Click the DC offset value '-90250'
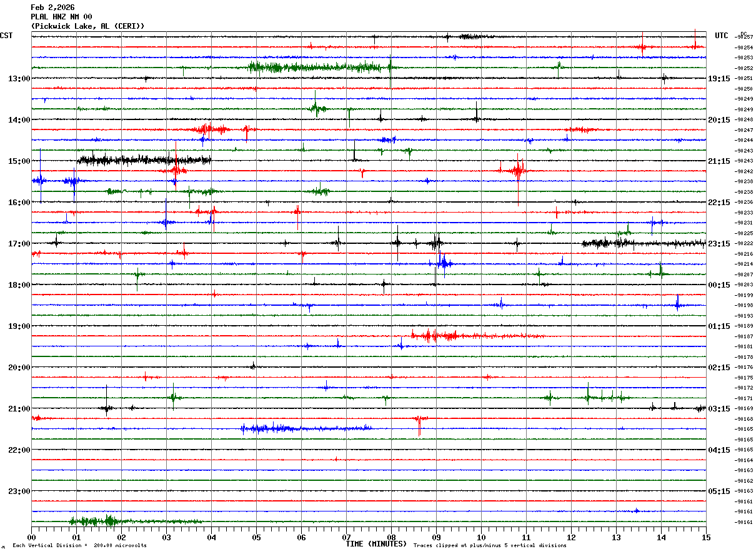Image resolution: width=756 pixels, height=554 pixels. coord(744,89)
